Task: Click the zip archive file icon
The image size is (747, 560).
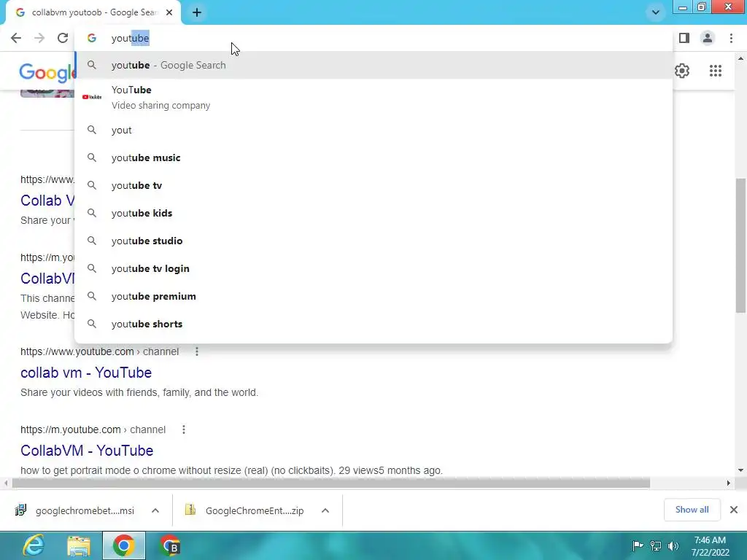Action: pyautogui.click(x=190, y=510)
